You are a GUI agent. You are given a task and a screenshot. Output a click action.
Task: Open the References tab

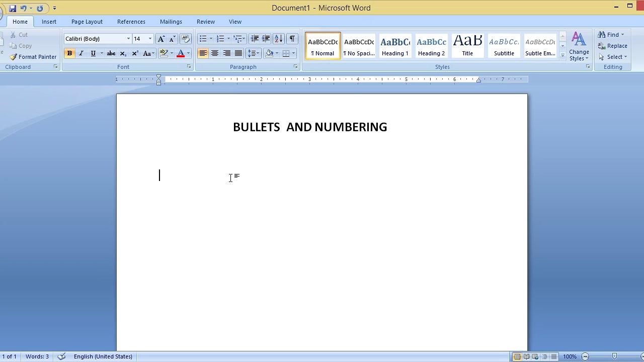click(x=131, y=22)
